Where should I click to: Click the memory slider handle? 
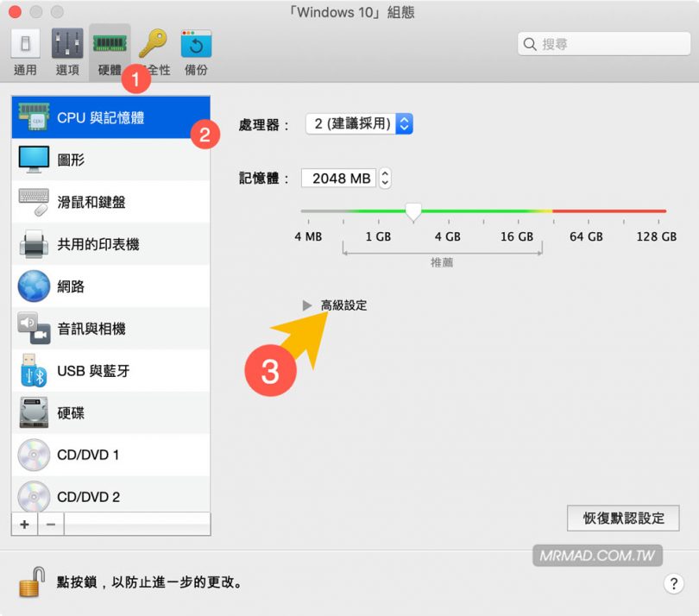(412, 211)
